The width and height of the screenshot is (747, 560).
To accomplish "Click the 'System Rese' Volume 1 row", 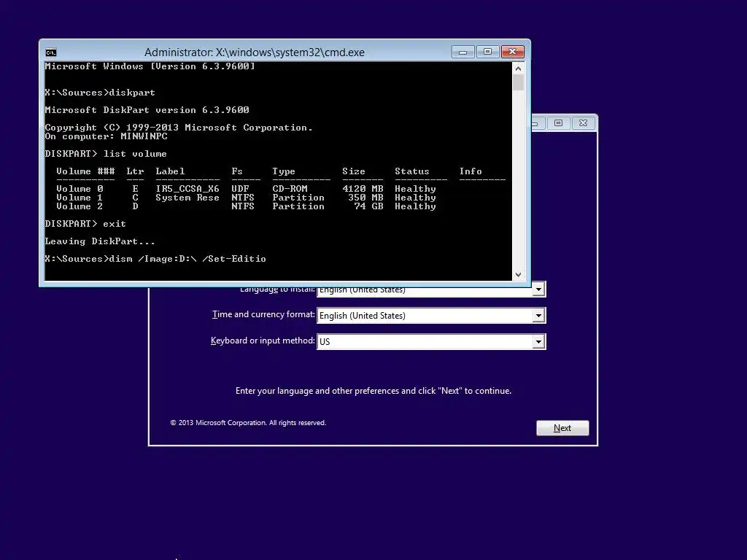I will pos(246,198).
